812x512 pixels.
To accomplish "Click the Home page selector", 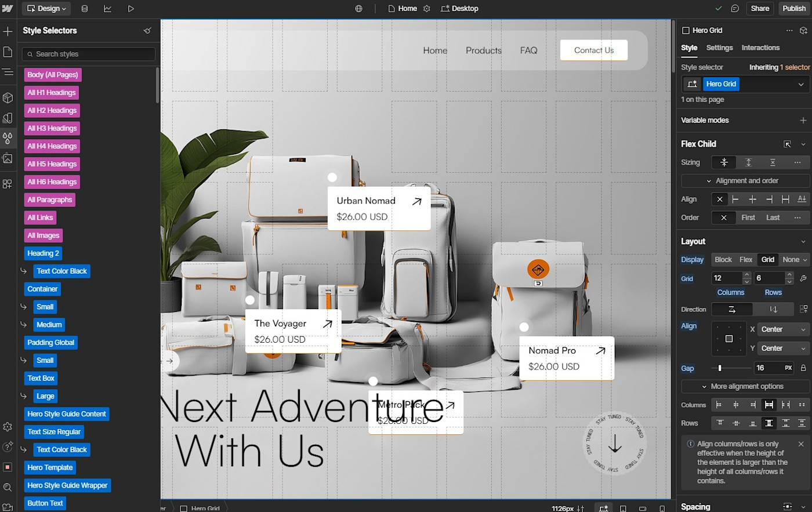I will pos(403,9).
